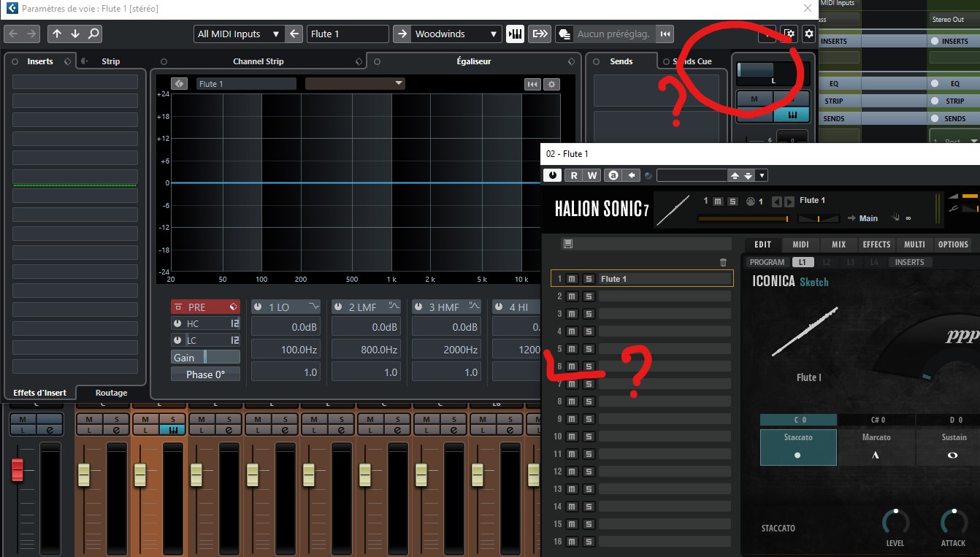
Task: Mute HALion slot 1 Flute 1
Action: pos(572,279)
